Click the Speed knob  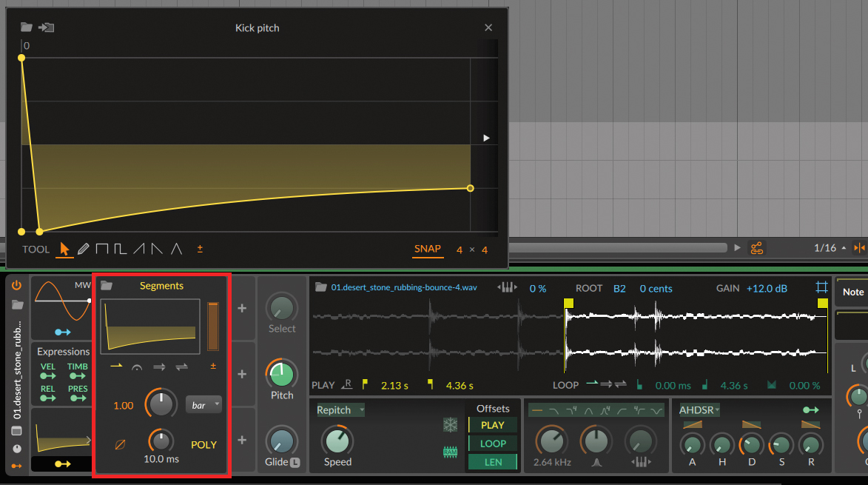click(337, 440)
